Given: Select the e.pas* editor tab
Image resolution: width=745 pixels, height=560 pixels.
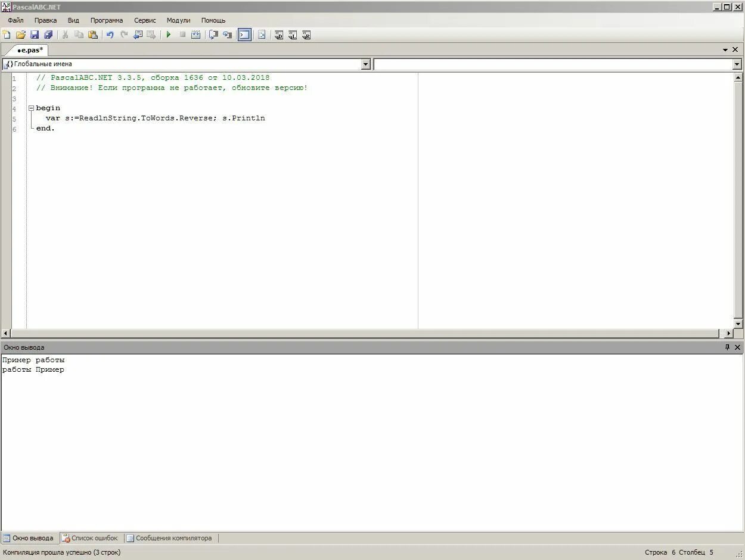Looking at the screenshot, I should point(29,50).
